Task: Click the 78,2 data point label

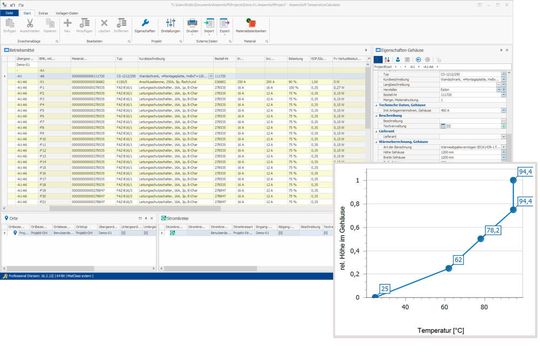Action: [493, 230]
